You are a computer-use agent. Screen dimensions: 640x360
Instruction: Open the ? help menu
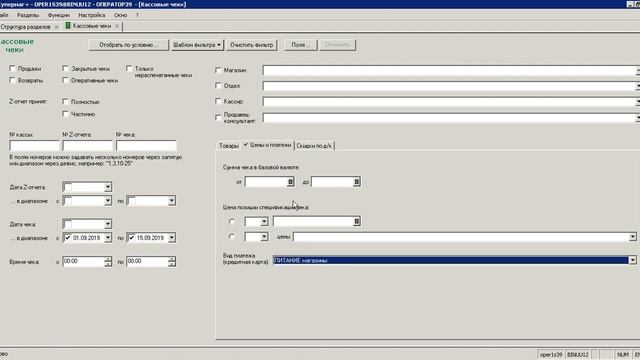137,15
